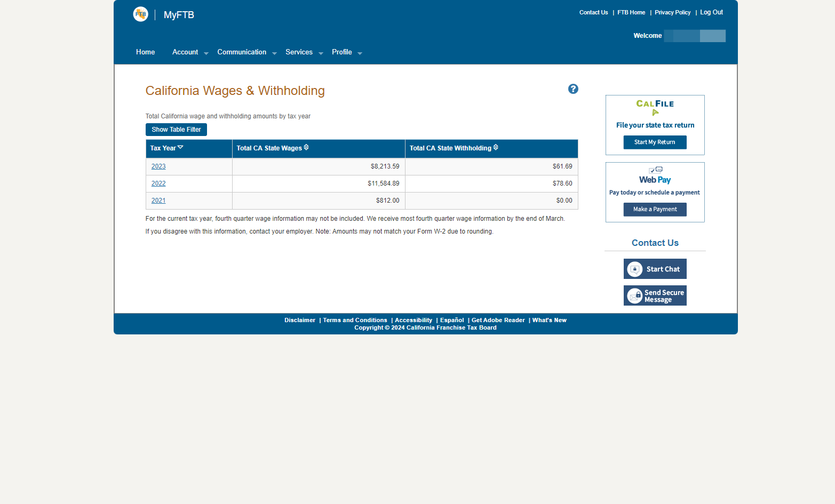Open tax year 2023 details
835x504 pixels.
pyautogui.click(x=158, y=166)
